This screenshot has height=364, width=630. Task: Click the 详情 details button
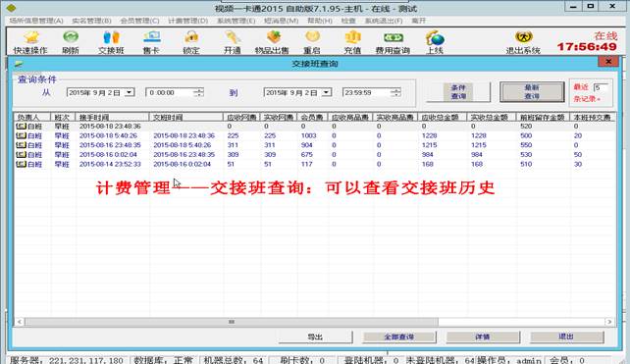[x=483, y=338]
